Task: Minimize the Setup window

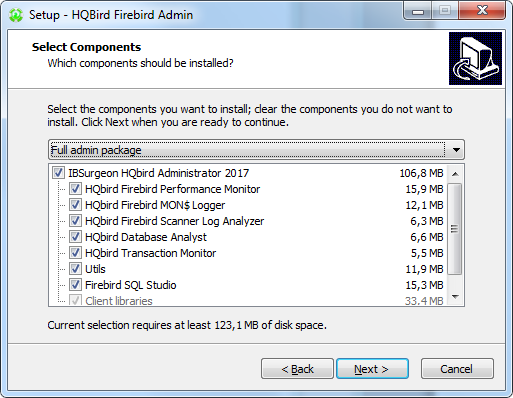Action: (418, 12)
